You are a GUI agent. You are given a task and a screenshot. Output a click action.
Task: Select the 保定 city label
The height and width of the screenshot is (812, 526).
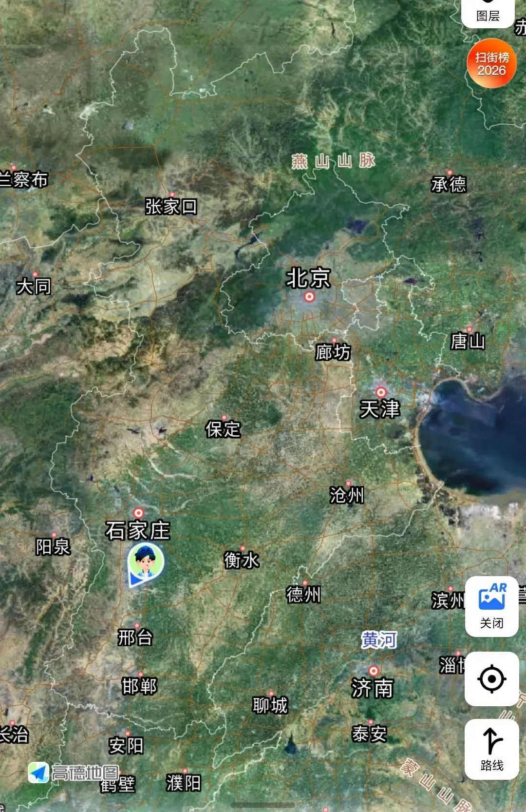pyautogui.click(x=223, y=429)
